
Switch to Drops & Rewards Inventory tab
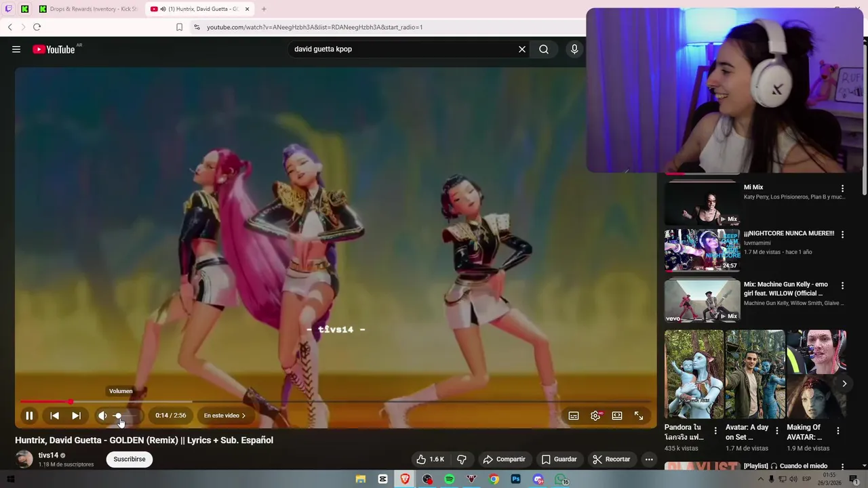pyautogui.click(x=88, y=9)
